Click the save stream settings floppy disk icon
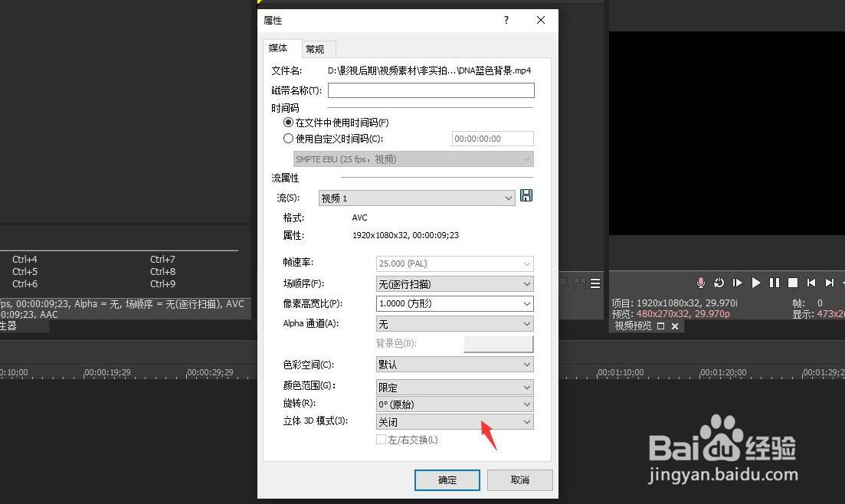This screenshot has height=504, width=845. [x=526, y=195]
